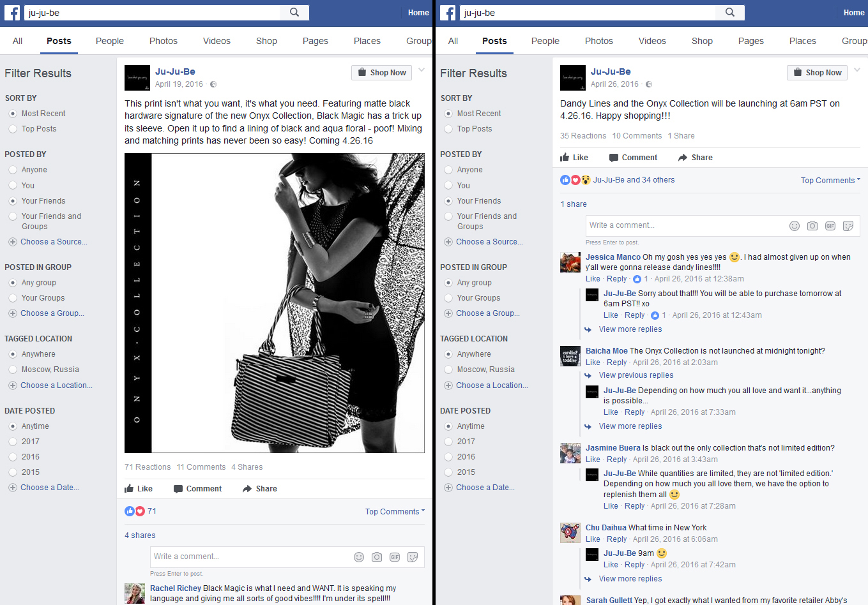The width and height of the screenshot is (868, 605).
Task: Open GIF picker in right comment box
Action: pyautogui.click(x=830, y=226)
